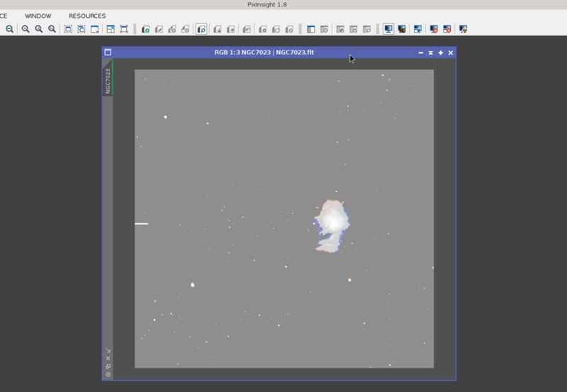Toggle the highlighted preview magnifier icon
This screenshot has width=567, height=392.
201,29
